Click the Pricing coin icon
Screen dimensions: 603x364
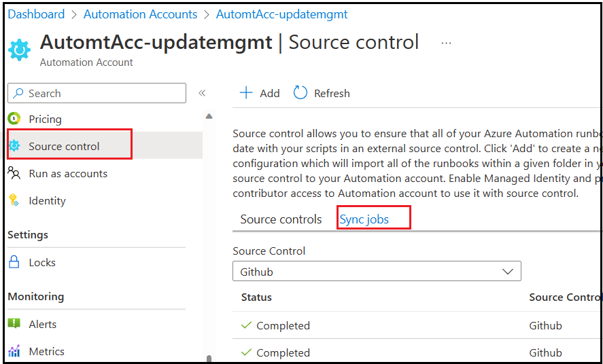14,119
